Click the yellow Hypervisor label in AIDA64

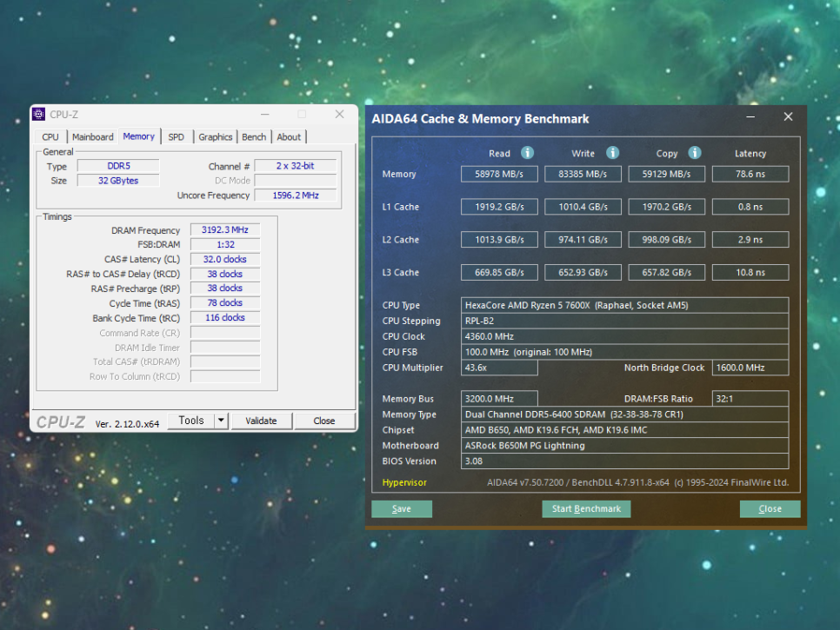[404, 482]
